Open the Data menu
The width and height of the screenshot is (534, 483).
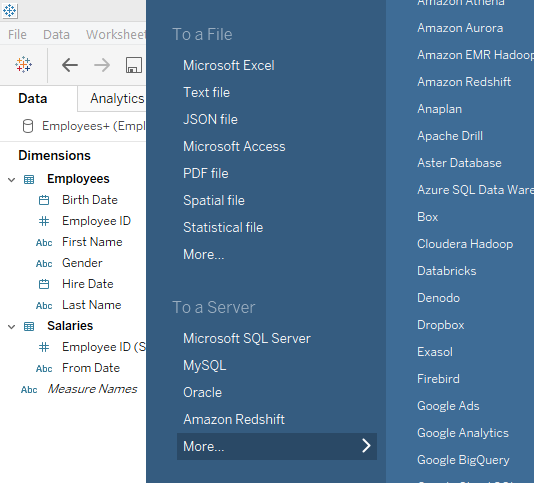click(56, 34)
